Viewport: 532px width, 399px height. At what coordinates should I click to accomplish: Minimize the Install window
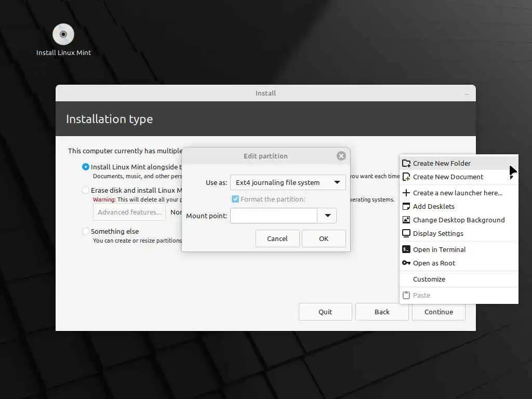click(467, 94)
